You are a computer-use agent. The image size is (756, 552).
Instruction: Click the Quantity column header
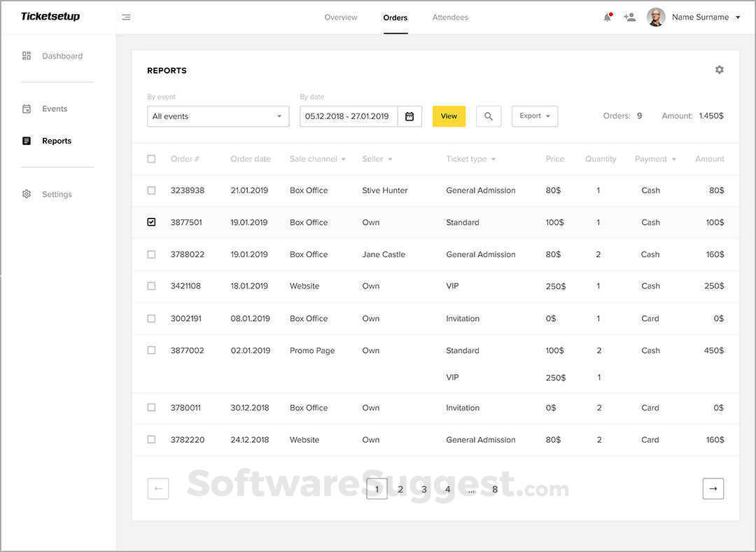601,159
